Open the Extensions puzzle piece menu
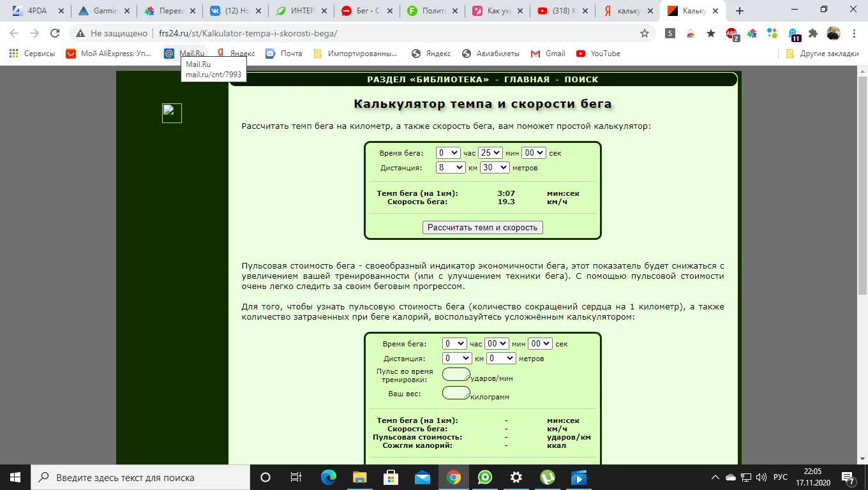This screenshot has height=490, width=868. [813, 34]
